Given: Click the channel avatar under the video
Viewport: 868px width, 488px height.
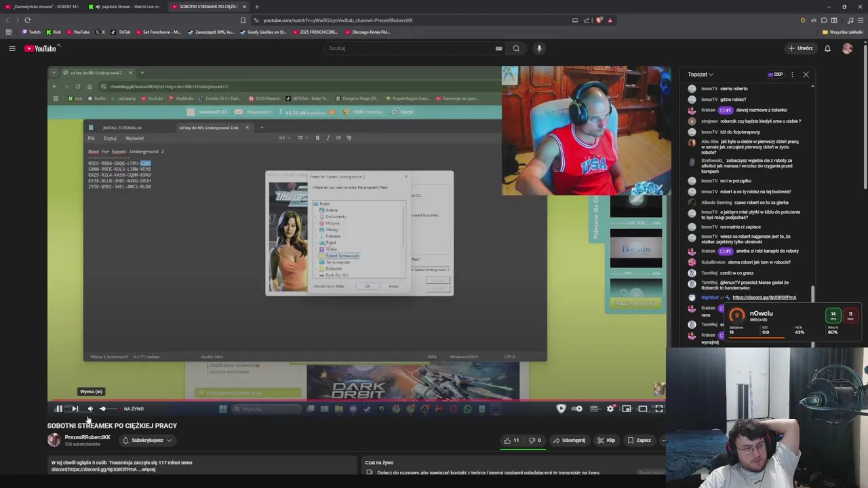Looking at the screenshot, I should point(54,440).
